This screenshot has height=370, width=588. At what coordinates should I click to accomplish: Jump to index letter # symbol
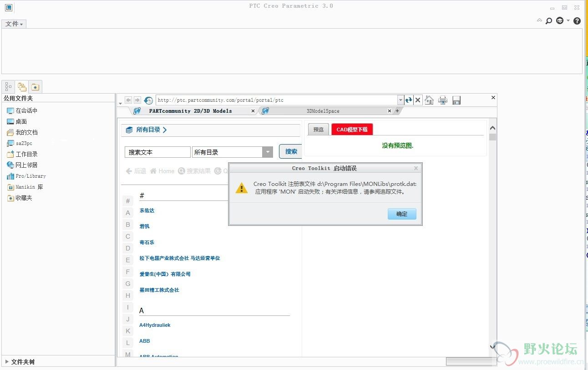click(128, 201)
